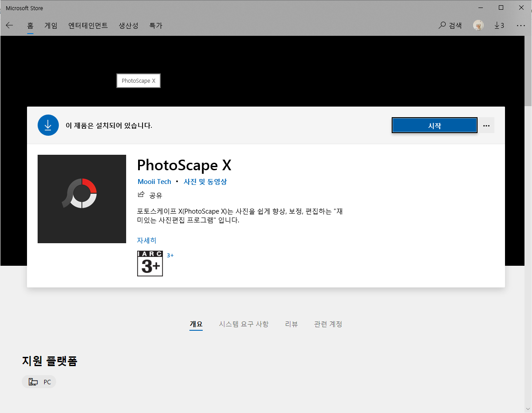The width and height of the screenshot is (532, 413).
Task: Click the 지원 플랫폼 heading
Action: [50, 361]
